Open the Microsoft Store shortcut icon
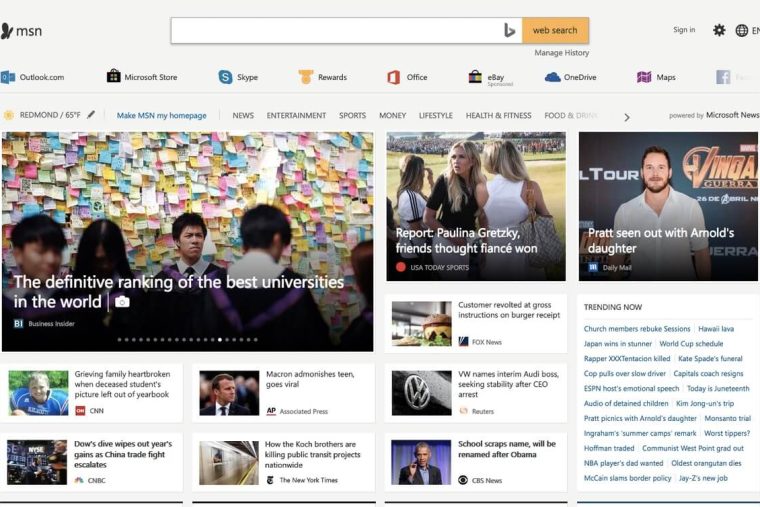This screenshot has height=507, width=760. 113,76
